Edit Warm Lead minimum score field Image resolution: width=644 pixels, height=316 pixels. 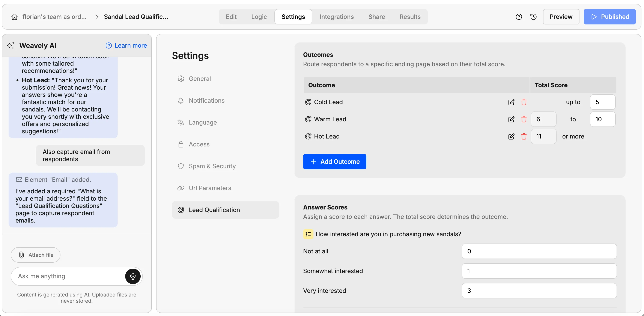[543, 119]
